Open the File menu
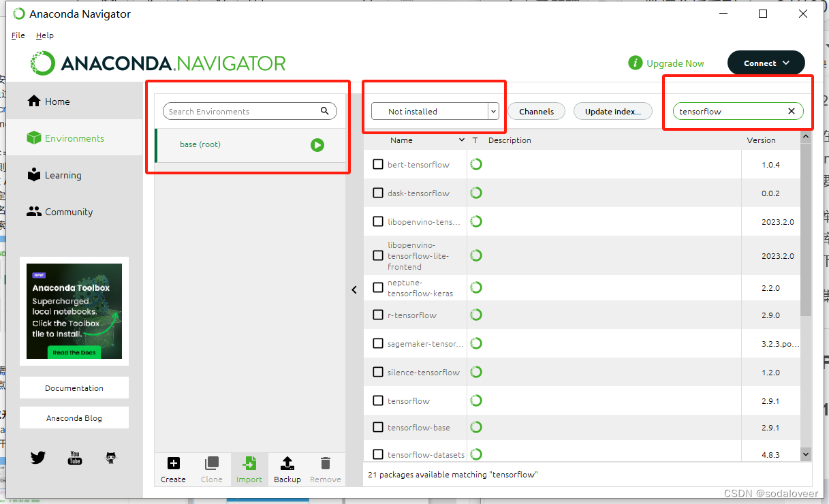The height and width of the screenshot is (504, 829). (18, 35)
